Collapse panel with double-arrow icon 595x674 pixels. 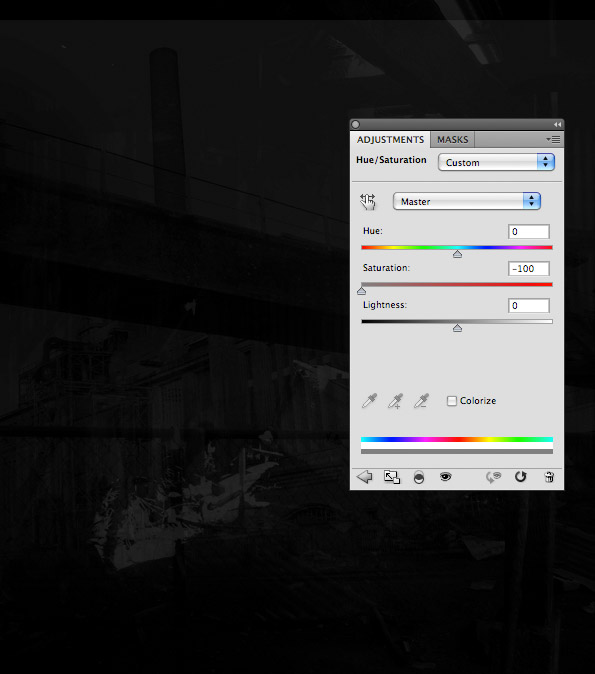tap(557, 125)
